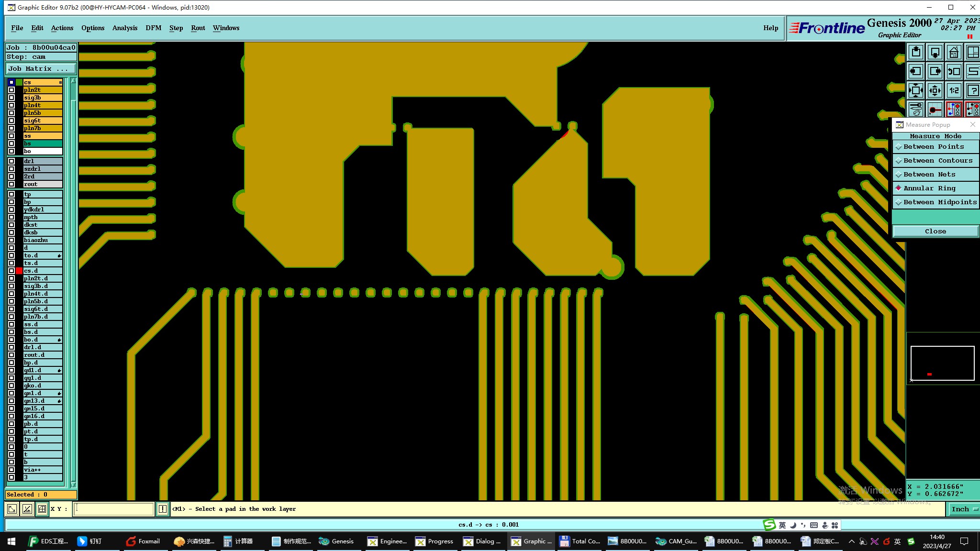Open the DFM menu
The image size is (980, 551).
pos(153,28)
